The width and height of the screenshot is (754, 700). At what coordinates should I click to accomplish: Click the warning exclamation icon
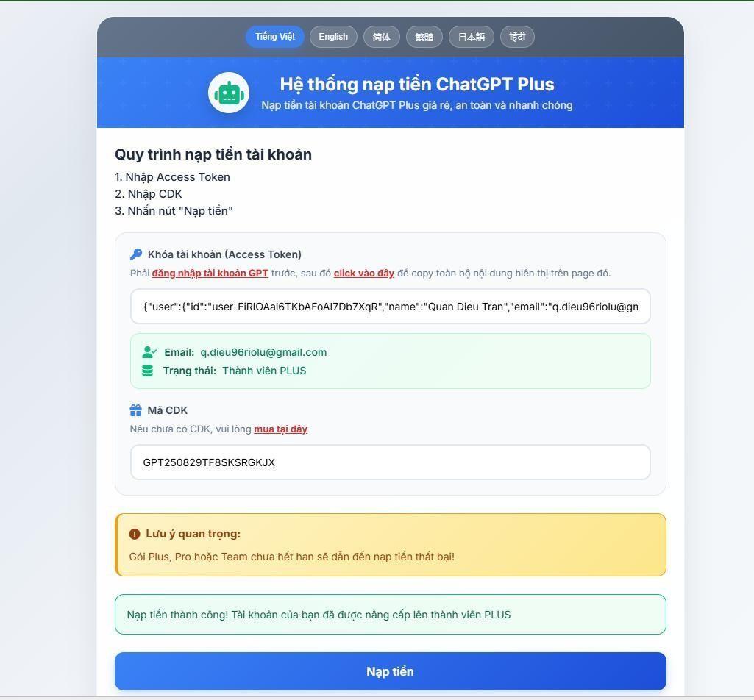[x=135, y=534]
